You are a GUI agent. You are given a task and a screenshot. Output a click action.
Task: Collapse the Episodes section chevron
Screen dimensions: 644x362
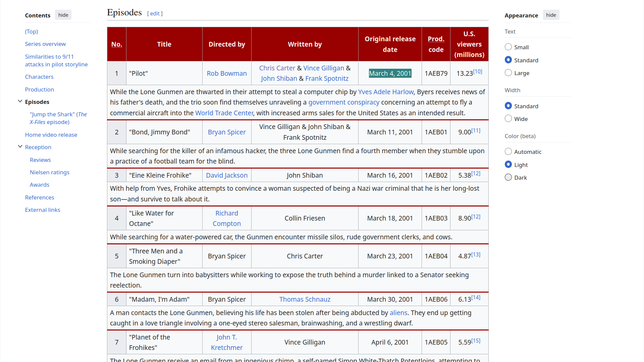coord(20,101)
